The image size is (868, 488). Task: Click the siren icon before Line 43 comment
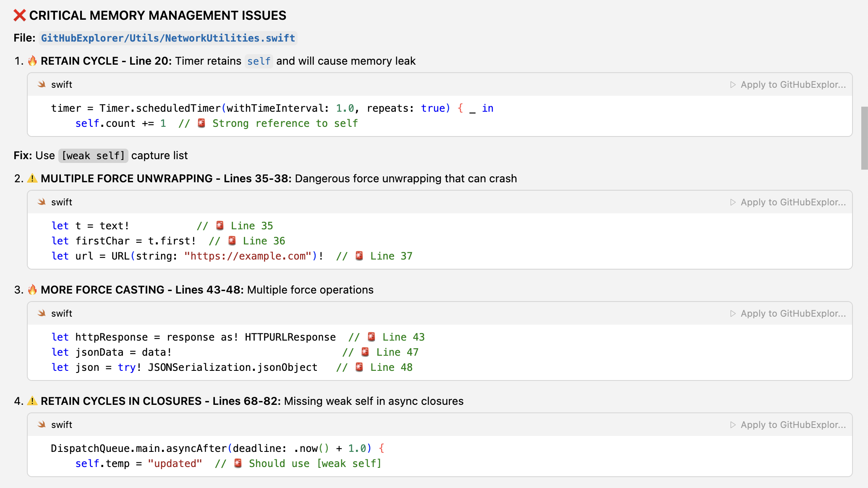(371, 337)
